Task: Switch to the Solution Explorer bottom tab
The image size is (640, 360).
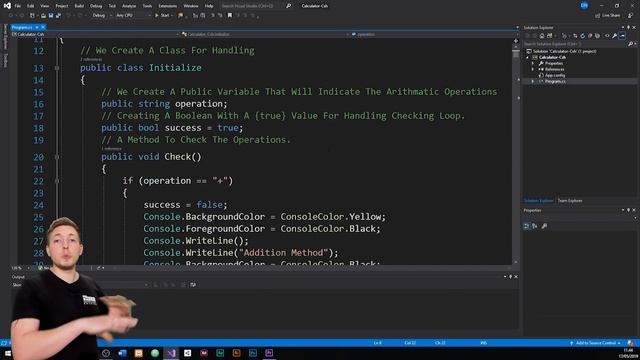Action: coord(538,201)
